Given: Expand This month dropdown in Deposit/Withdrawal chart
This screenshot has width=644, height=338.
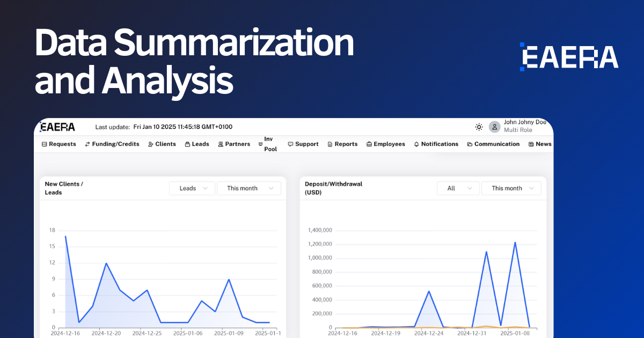Looking at the screenshot, I should 511,188.
